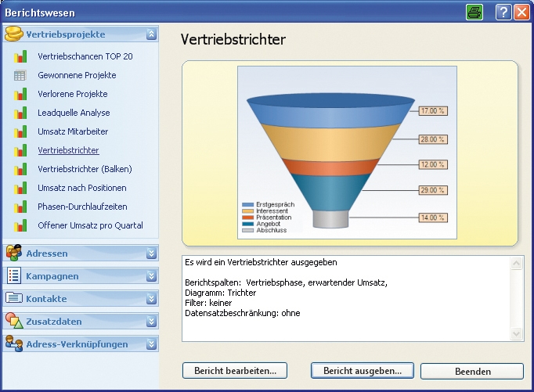This screenshot has width=534, height=392.
Task: Click the gray Abschluss legend swatch
Action: point(248,230)
